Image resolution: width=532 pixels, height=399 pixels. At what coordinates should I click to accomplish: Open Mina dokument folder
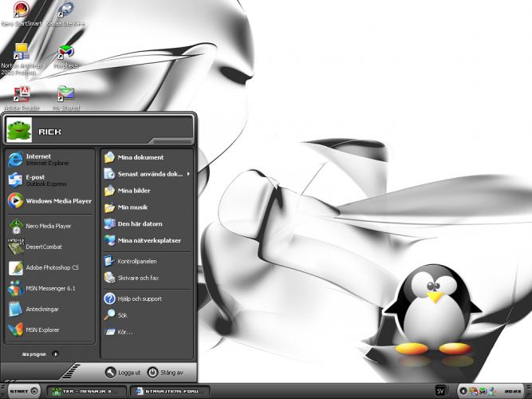click(140, 157)
